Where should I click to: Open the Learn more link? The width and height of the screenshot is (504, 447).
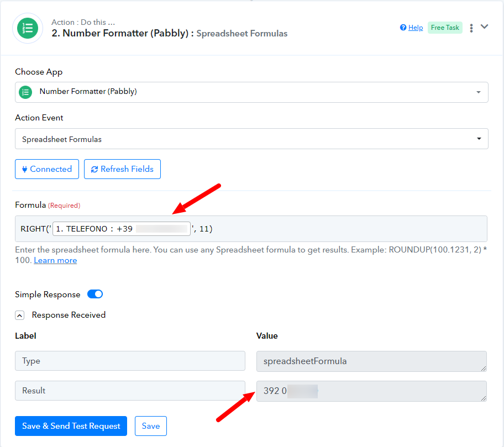pyautogui.click(x=55, y=260)
